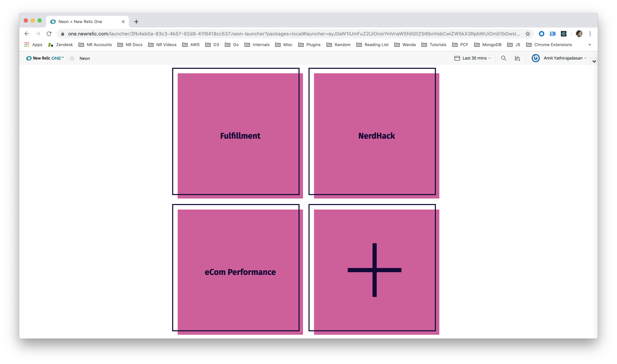This screenshot has width=617, height=364.
Task: Open Chrome's three-dot menu
Action: [590, 34]
